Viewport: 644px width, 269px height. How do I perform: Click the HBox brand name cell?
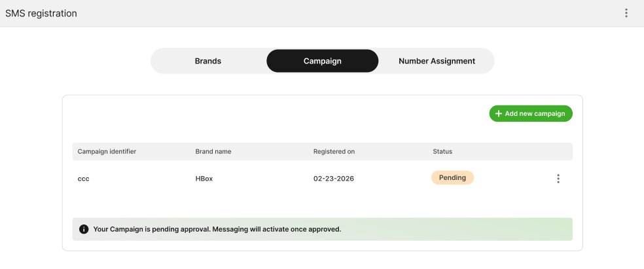(x=204, y=179)
